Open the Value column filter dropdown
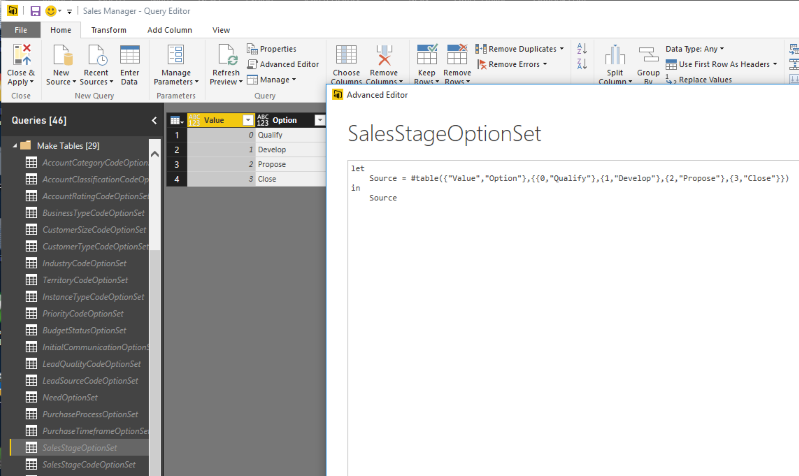Viewport: 799px width, 476px height. (248, 120)
